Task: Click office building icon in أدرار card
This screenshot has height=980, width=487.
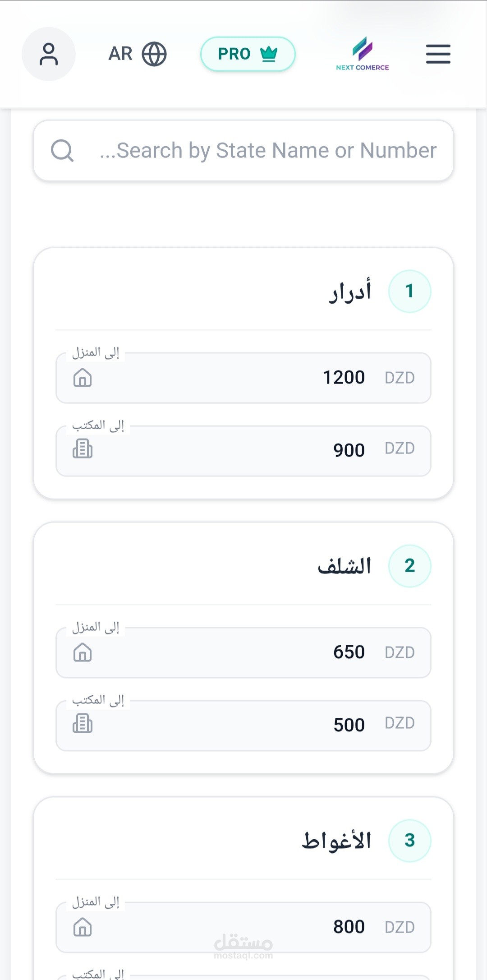Action: (x=83, y=448)
